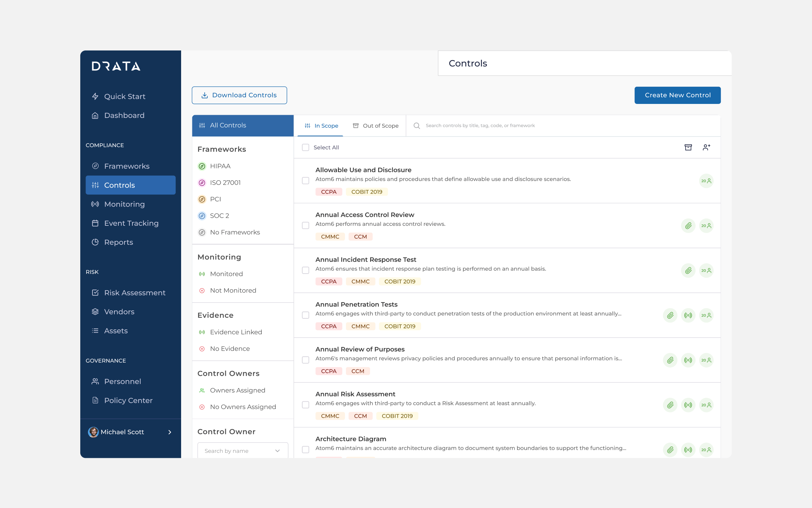Click the COBIT 2019 tag on Allowable Use
The image size is (812, 508).
[367, 192]
